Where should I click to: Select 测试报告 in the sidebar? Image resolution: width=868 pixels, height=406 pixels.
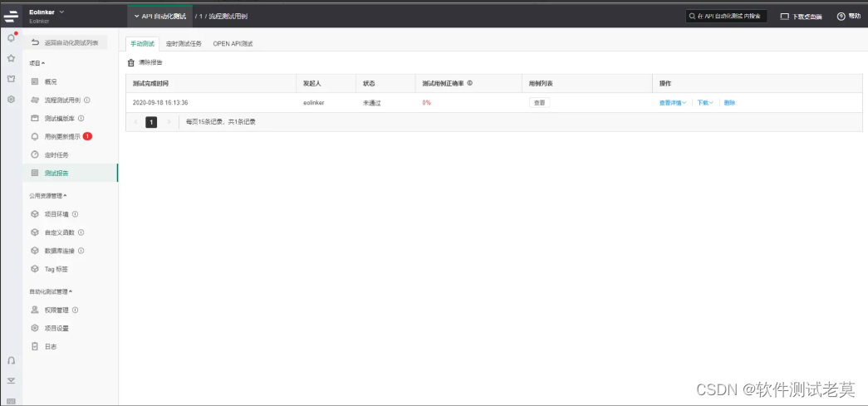click(x=71, y=174)
